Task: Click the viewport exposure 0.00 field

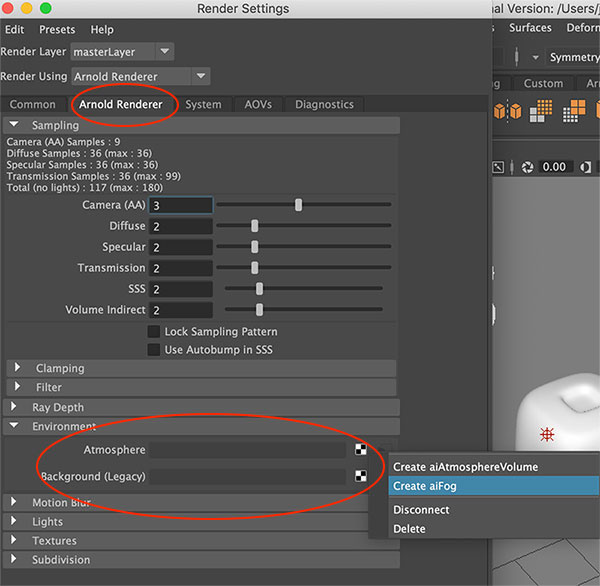Action: (554, 167)
